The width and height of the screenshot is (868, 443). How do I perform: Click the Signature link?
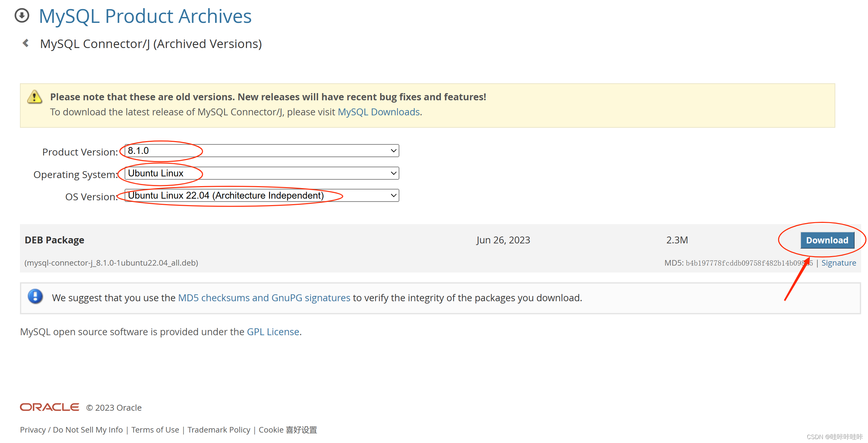tap(838, 263)
